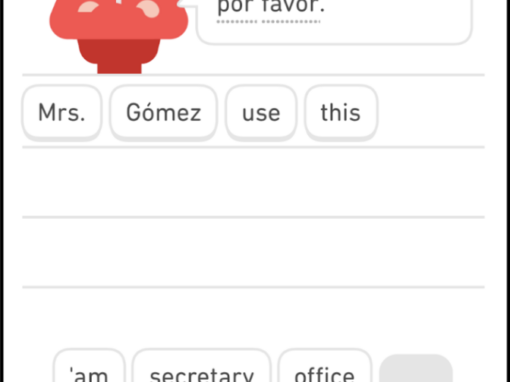This screenshot has width=510, height=382.
Task: Click the empty second answer line
Action: click(253, 183)
